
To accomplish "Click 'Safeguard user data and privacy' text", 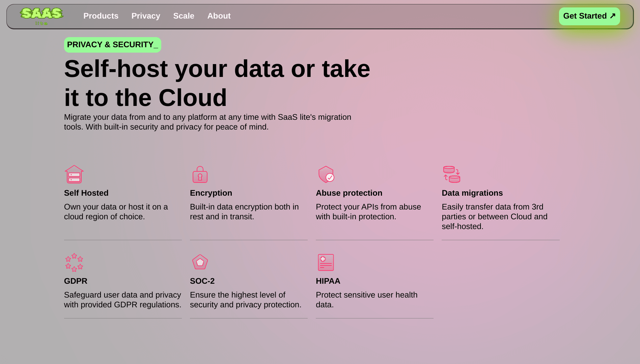I will [123, 300].
